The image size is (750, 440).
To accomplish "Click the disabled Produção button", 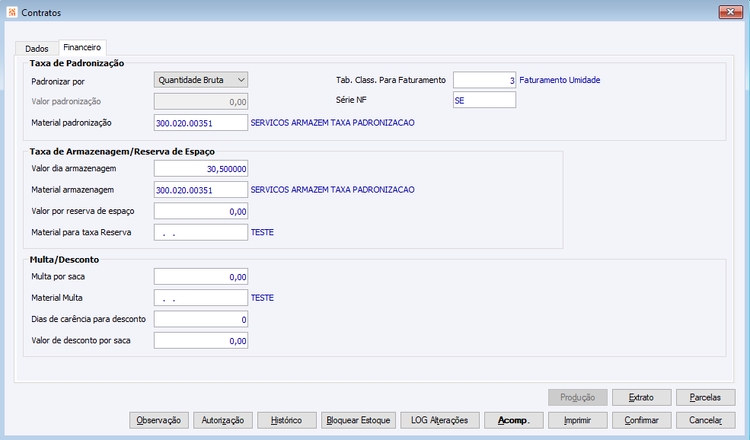I will [x=578, y=397].
